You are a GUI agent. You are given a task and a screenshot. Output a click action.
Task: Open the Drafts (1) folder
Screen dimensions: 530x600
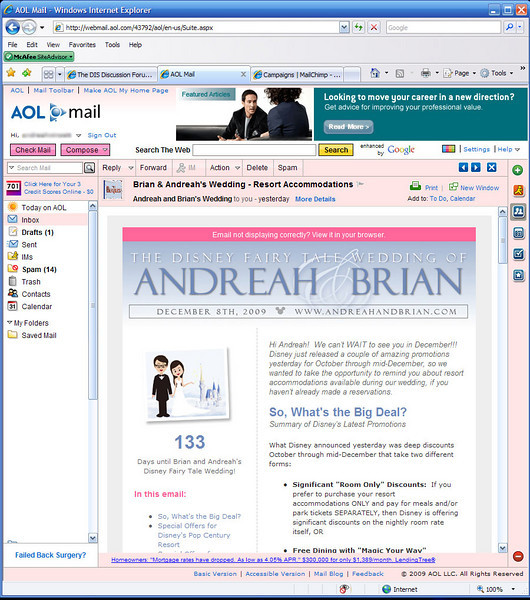click(38, 232)
